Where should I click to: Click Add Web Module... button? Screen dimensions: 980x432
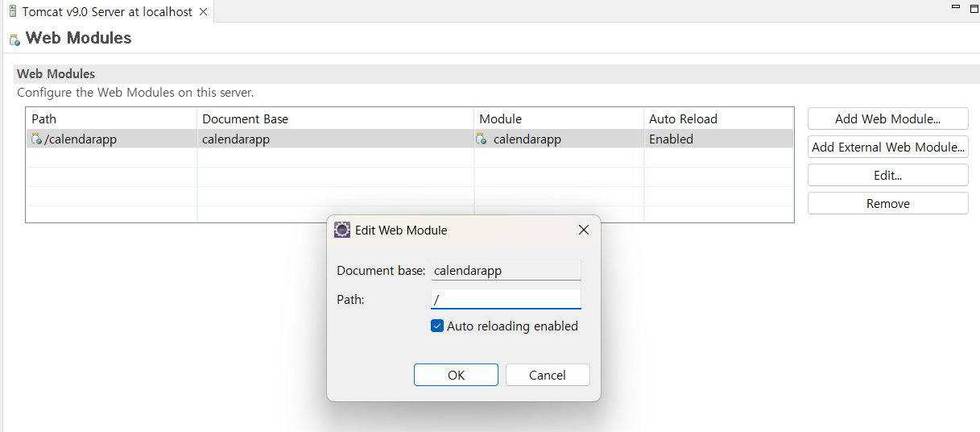pos(887,118)
